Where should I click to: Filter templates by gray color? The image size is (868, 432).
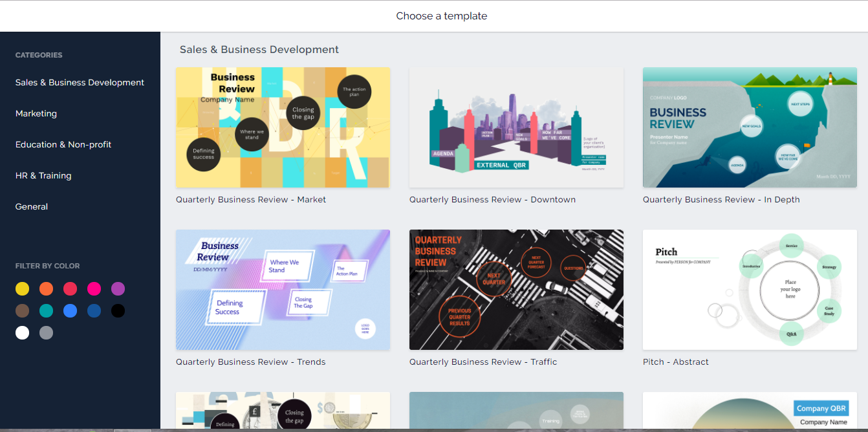point(46,332)
